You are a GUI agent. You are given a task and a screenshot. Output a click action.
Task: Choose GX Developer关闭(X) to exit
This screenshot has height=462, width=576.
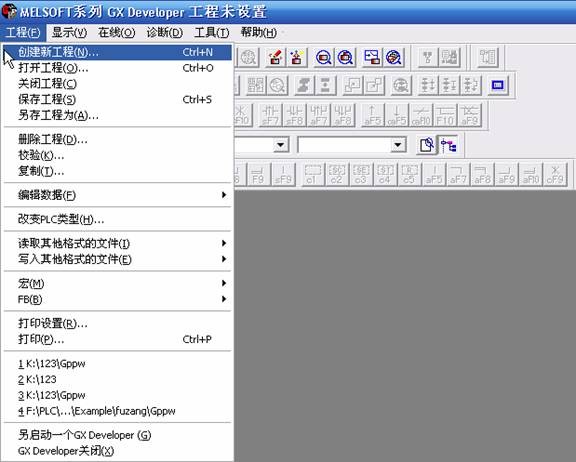(x=118, y=451)
